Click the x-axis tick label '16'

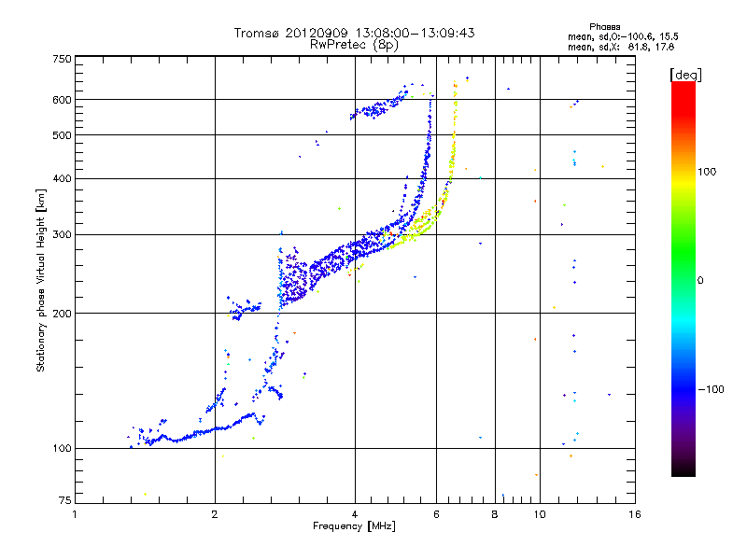click(x=635, y=514)
